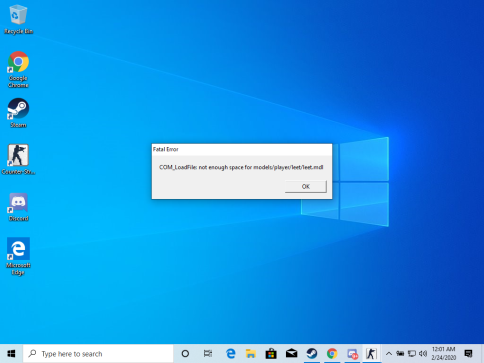Switch to Discord with notification badge in taskbar
This screenshot has height=363, width=484.
point(352,354)
